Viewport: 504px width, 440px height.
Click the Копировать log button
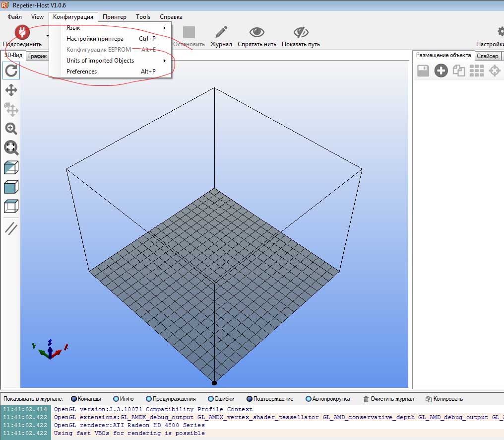[444, 399]
